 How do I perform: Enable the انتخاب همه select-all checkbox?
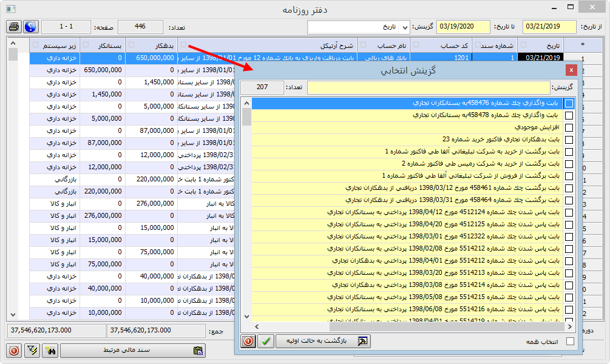[569, 340]
